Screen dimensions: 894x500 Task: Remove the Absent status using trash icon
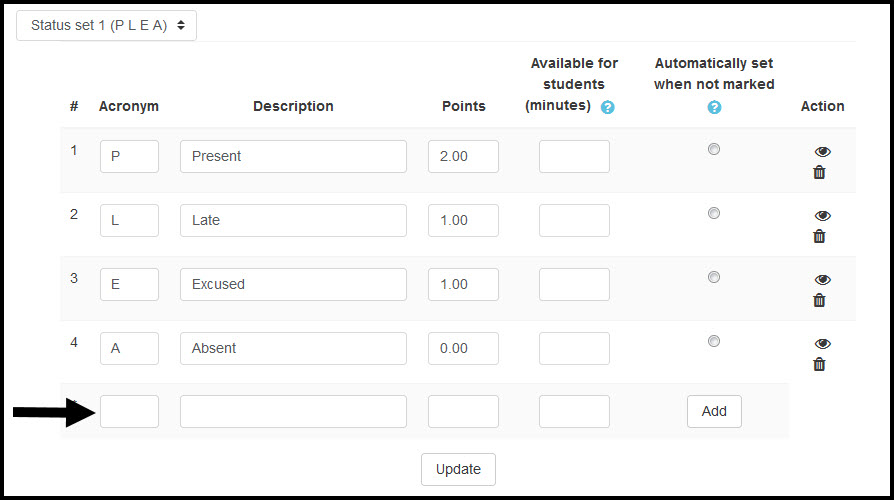pyautogui.click(x=819, y=364)
